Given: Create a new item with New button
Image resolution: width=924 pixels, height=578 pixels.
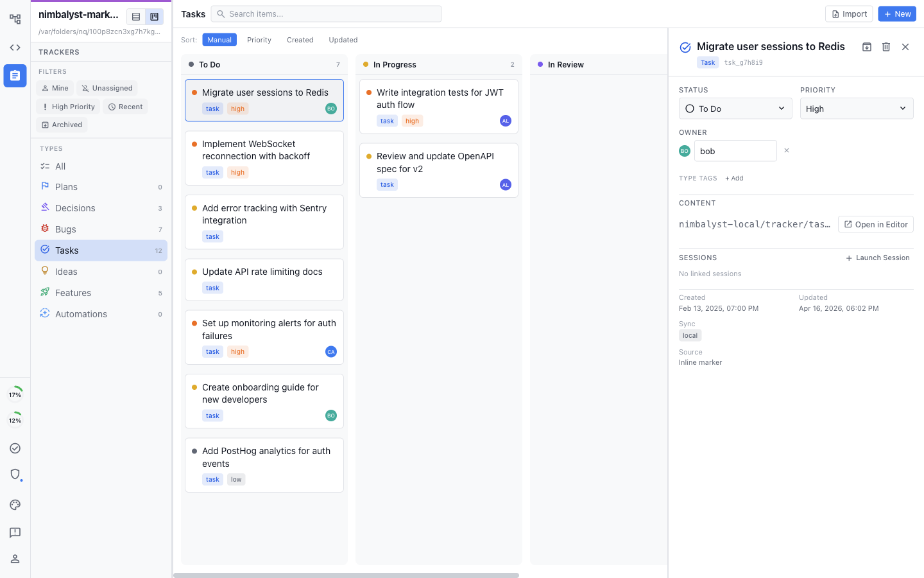Looking at the screenshot, I should click(x=897, y=14).
